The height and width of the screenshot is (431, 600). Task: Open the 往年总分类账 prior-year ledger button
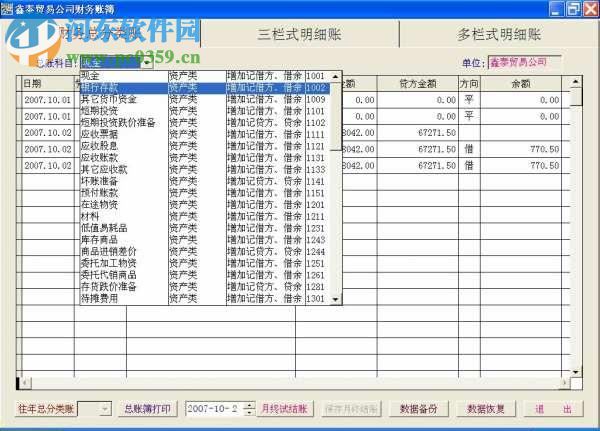(x=46, y=409)
